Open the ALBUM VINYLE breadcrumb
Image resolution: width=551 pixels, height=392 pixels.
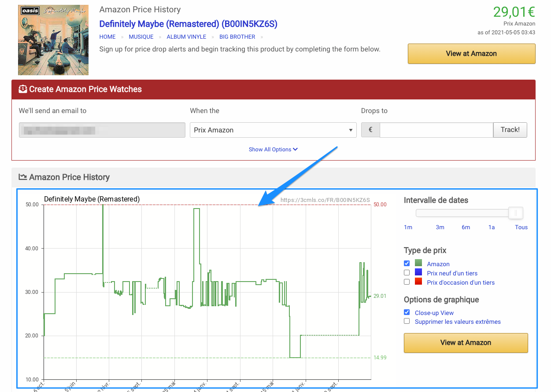pyautogui.click(x=186, y=37)
